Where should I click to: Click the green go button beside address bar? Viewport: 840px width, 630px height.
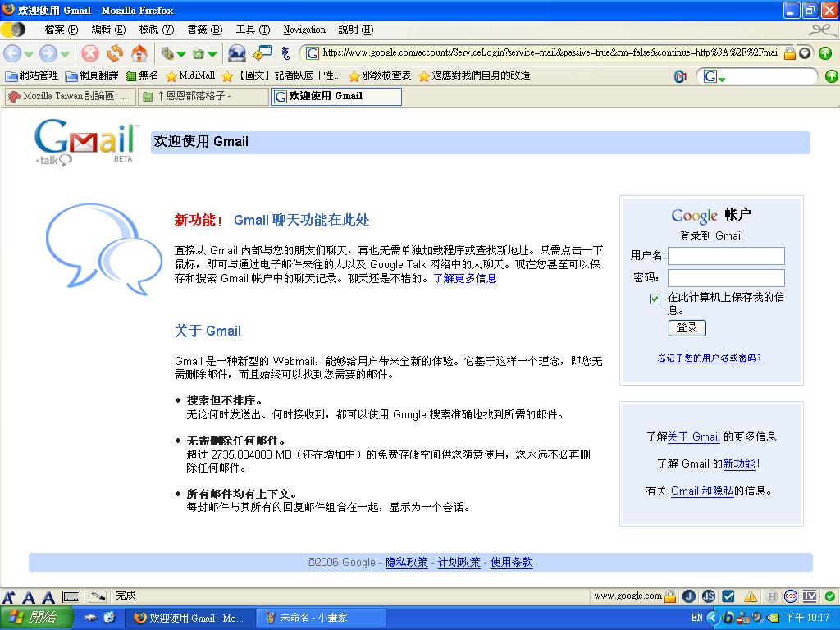pos(824,53)
